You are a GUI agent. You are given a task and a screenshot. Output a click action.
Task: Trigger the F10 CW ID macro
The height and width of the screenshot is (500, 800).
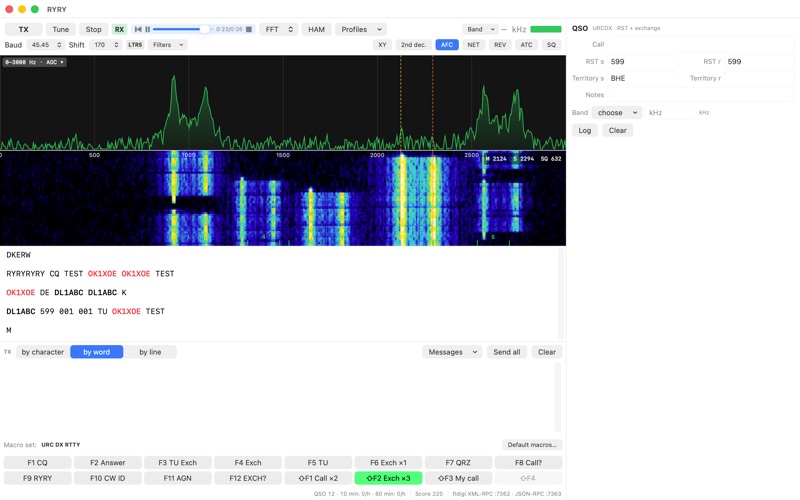tap(108, 478)
